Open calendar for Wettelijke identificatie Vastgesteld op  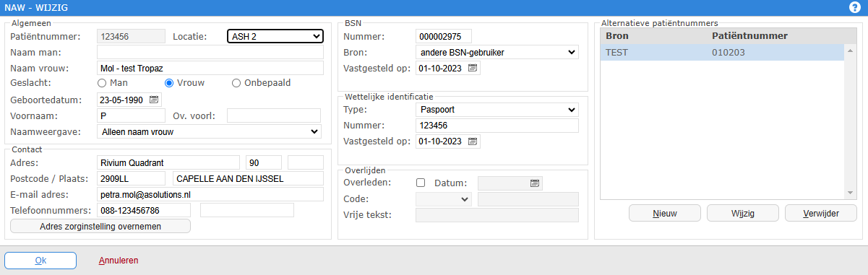click(x=473, y=141)
